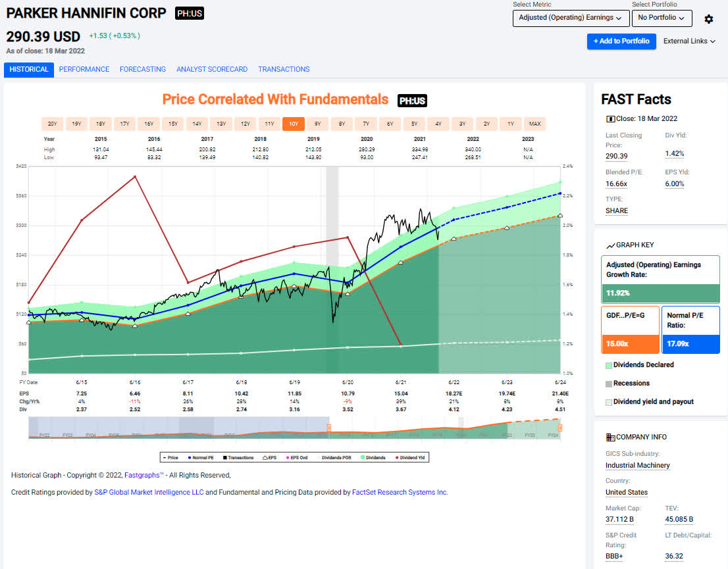This screenshot has height=569, width=728.
Task: Select the 20Y time range
Action: [53, 124]
